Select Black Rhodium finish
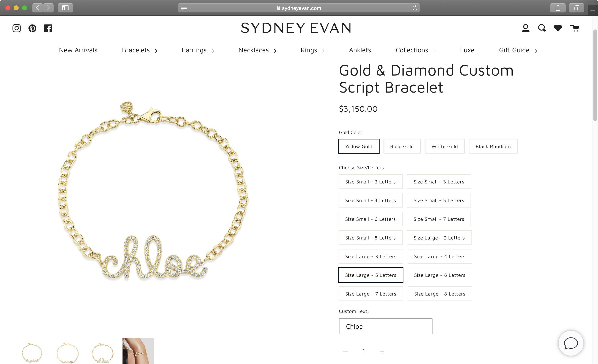Screen dimensions: 598x364 point(493,146)
